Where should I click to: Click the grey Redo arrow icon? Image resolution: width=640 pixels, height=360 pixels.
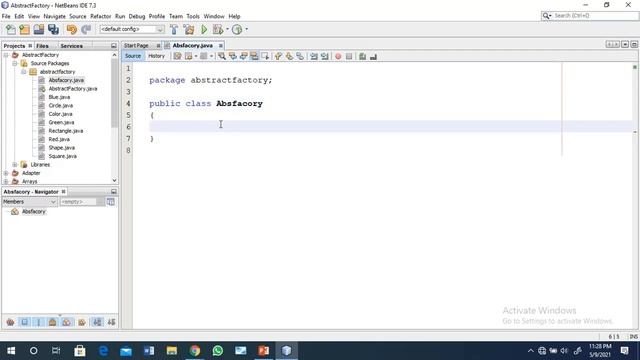click(x=86, y=29)
